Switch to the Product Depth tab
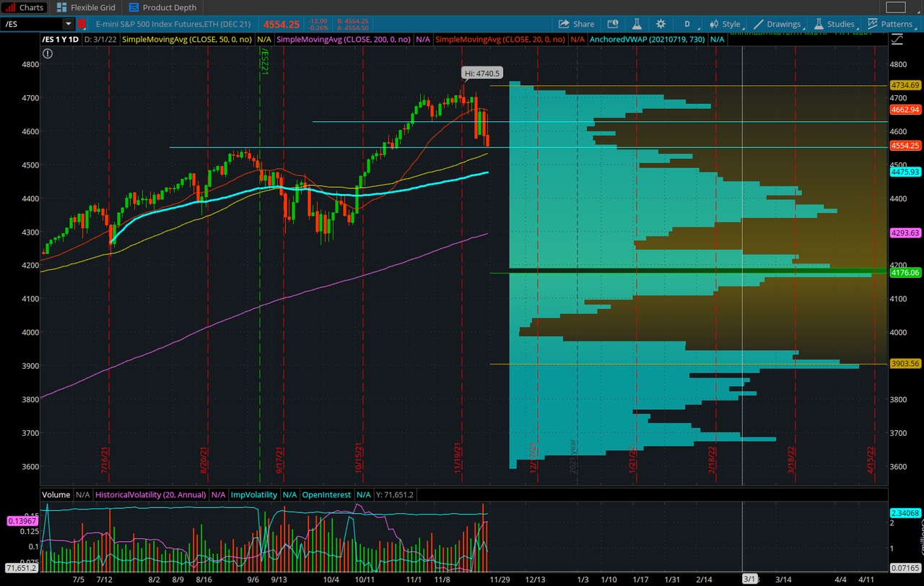The height and width of the screenshot is (586, 924). pos(162,7)
